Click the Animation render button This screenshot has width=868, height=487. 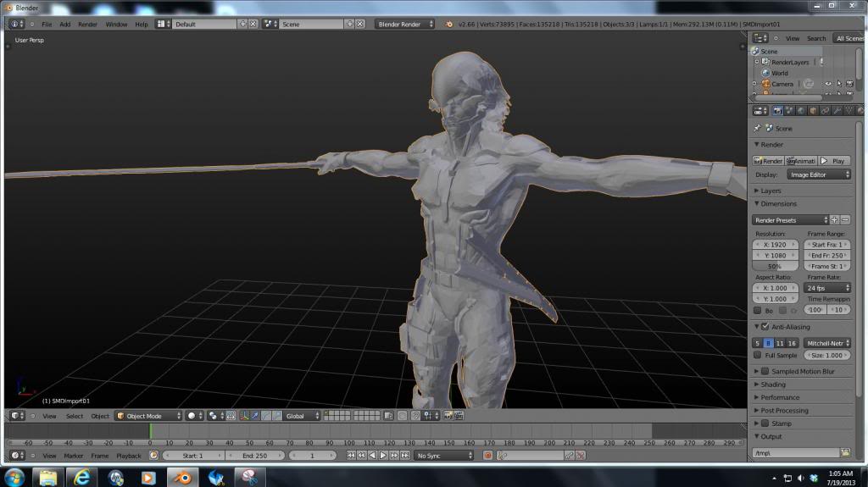[x=801, y=161]
